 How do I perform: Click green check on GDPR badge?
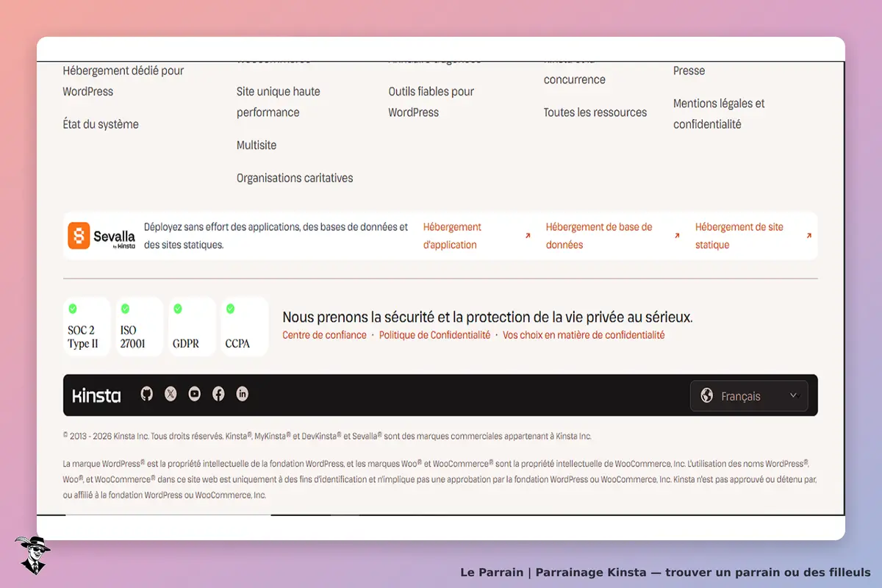tap(177, 309)
